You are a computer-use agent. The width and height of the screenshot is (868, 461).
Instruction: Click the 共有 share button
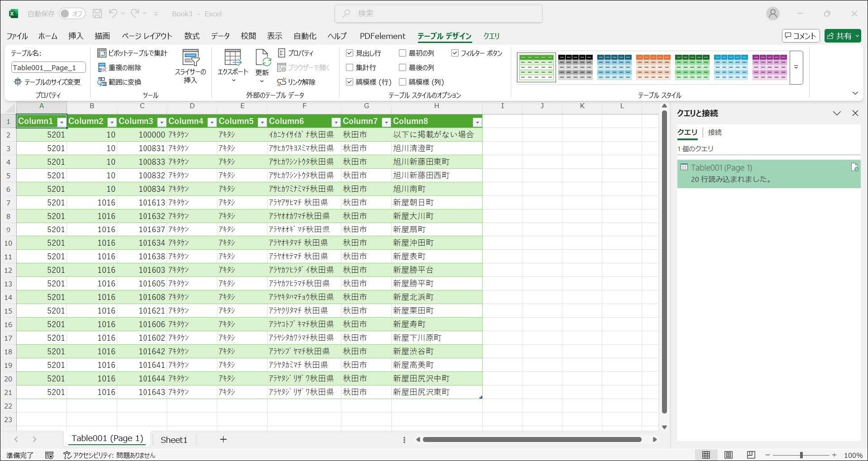tap(842, 36)
